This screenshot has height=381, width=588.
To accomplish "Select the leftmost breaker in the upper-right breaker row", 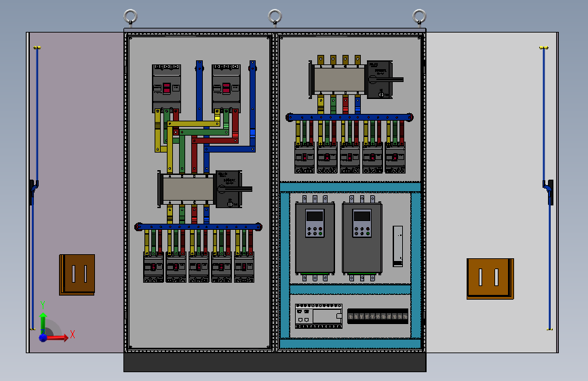I will tap(305, 157).
